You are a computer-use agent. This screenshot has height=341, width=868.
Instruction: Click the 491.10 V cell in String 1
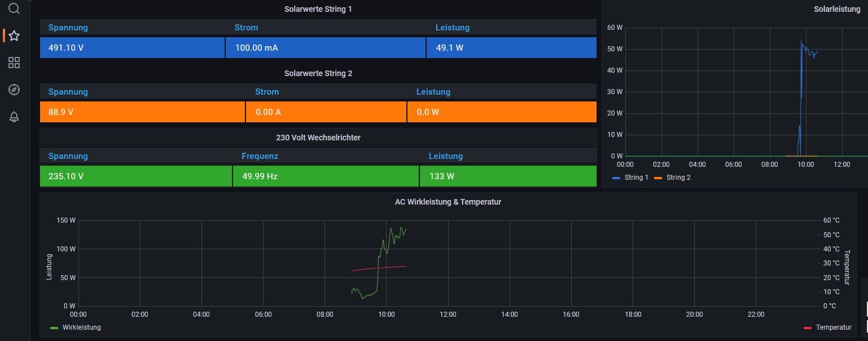coord(66,48)
